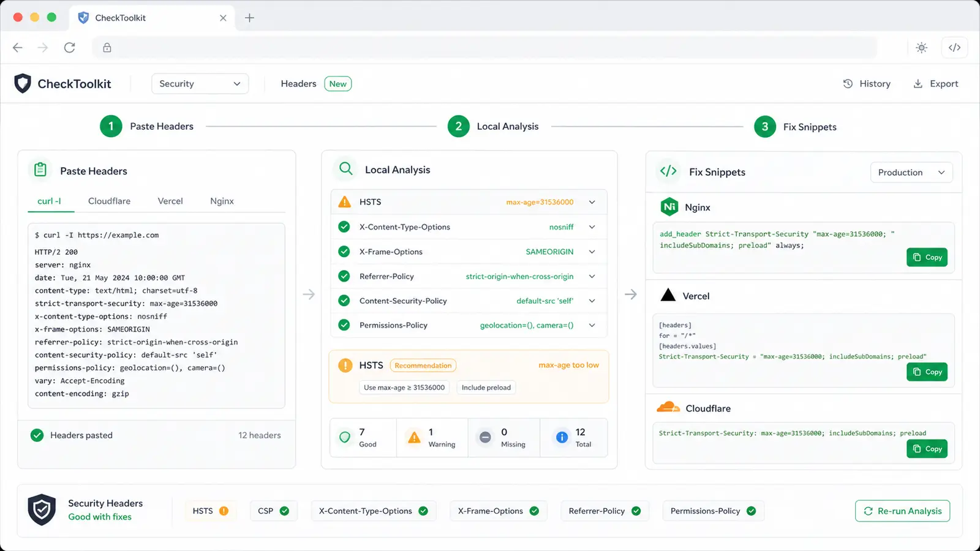This screenshot has height=551, width=980.
Task: Click the Recommendation badge
Action: 423,365
